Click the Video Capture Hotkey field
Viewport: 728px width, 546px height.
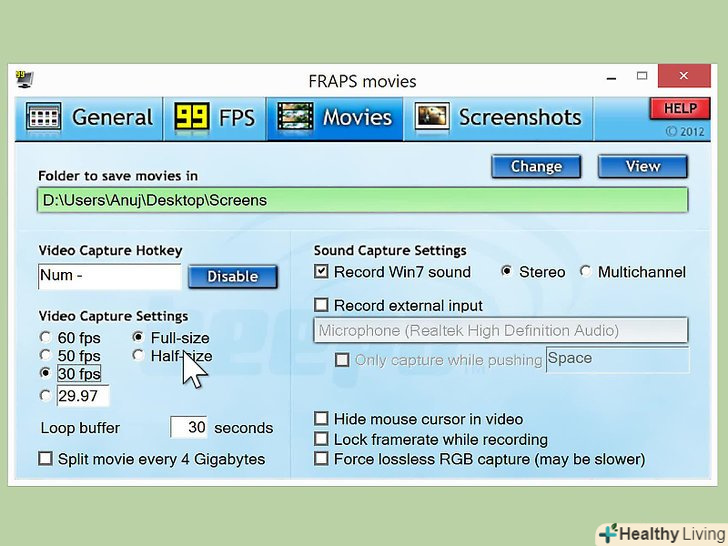point(110,276)
